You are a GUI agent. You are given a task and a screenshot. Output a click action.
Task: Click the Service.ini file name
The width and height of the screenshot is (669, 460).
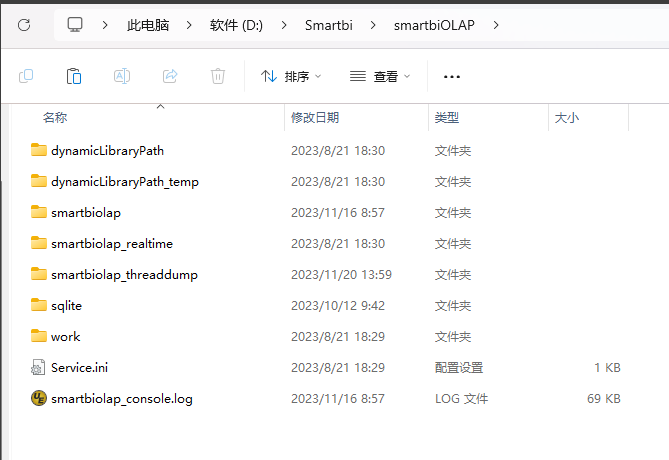pos(79,367)
